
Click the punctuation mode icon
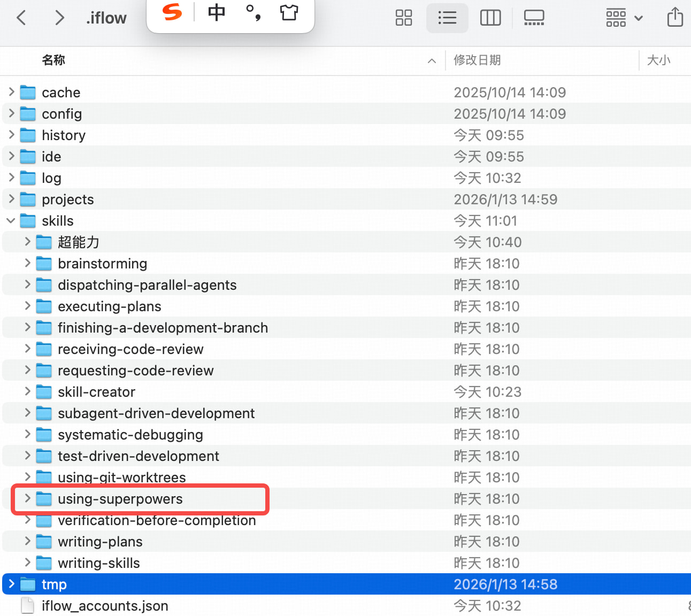253,12
